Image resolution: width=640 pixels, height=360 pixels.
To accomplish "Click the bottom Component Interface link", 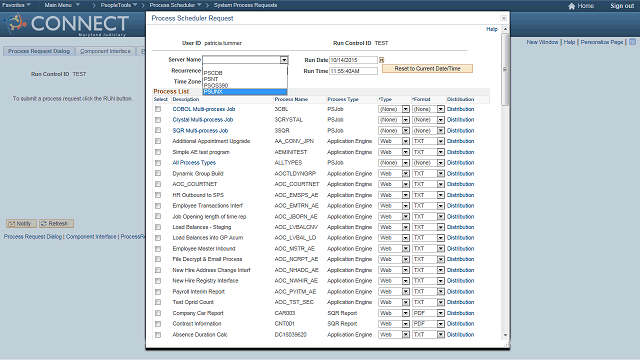I will click(x=91, y=237).
